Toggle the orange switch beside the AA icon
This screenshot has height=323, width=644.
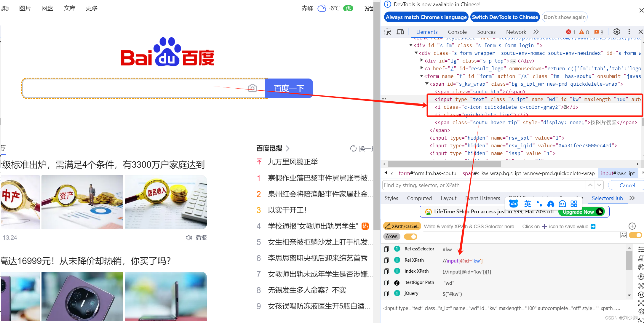coord(635,235)
